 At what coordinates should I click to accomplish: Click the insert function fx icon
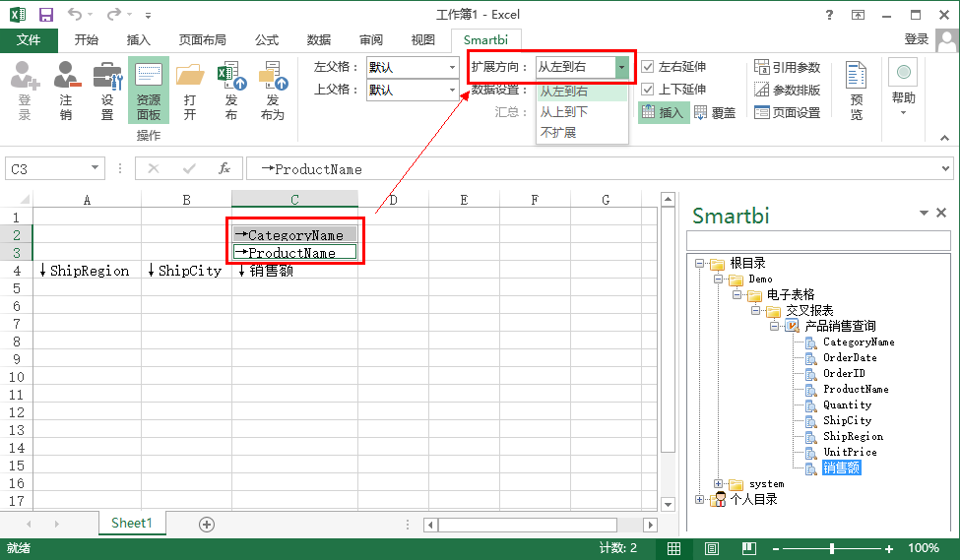224,168
